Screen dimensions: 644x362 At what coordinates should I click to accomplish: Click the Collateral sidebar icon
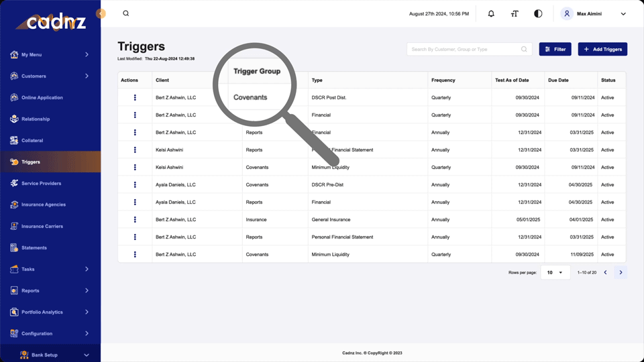point(14,141)
